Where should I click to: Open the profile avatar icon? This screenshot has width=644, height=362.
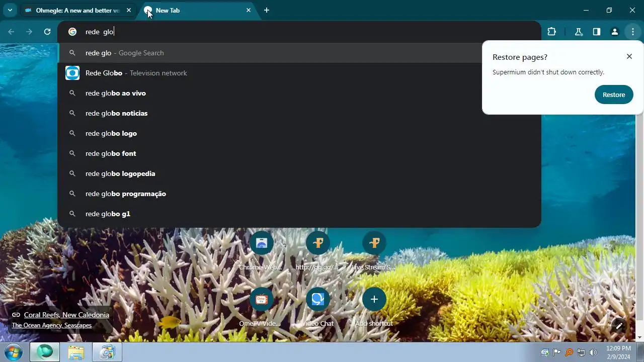point(615,32)
